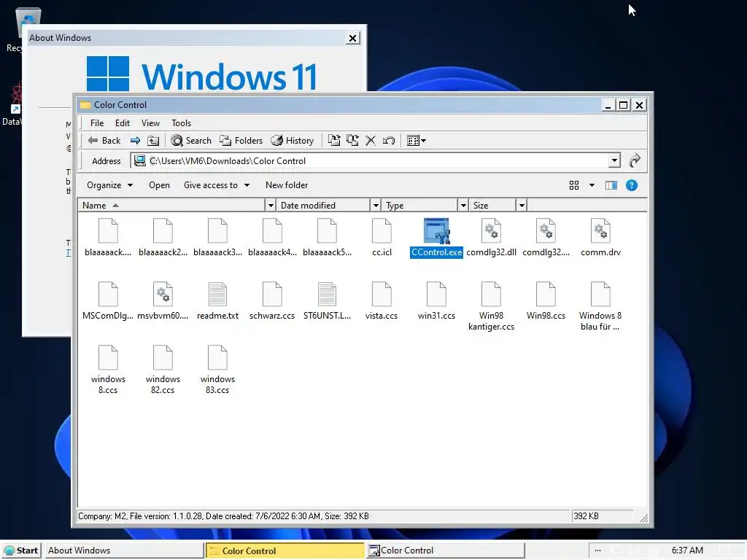Select the Win98.ccs file
The image size is (747, 560).
point(546,301)
